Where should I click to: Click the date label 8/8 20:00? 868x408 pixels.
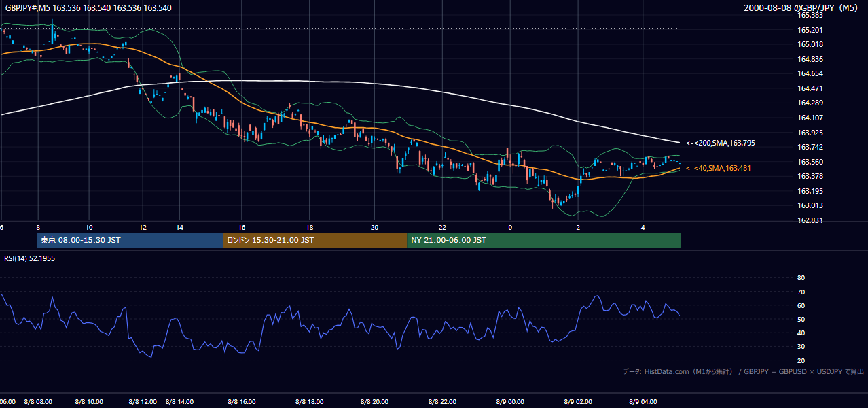click(x=375, y=402)
